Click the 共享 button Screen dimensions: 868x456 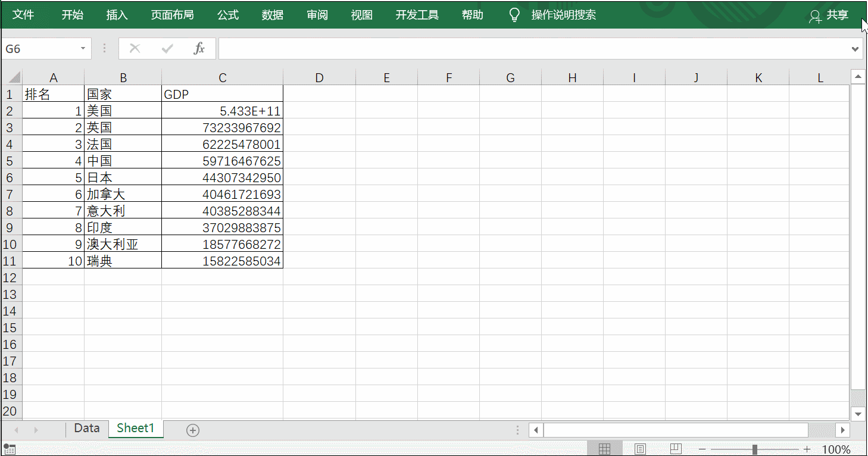837,16
